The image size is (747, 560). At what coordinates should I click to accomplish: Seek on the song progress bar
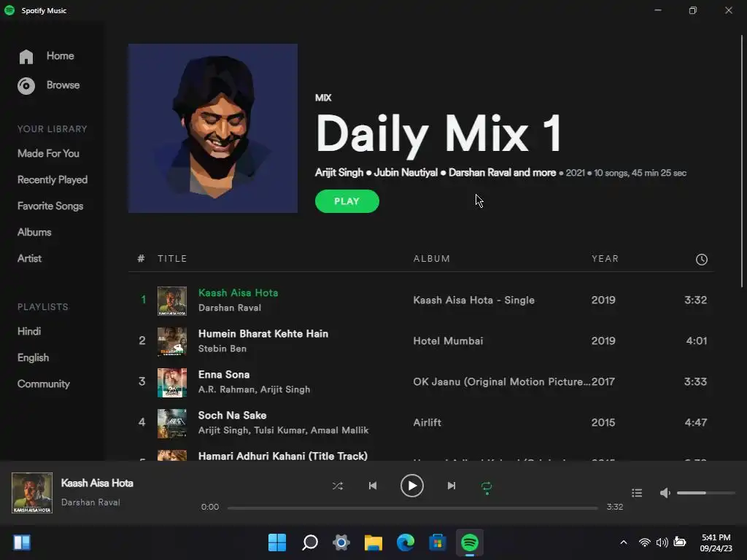pyautogui.click(x=413, y=508)
